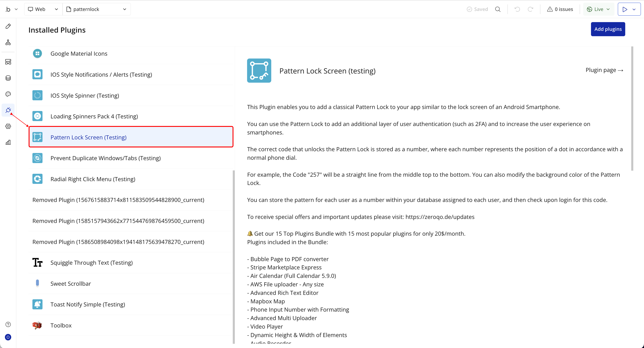Open the Data tab database icon
This screenshot has width=644, height=348.
tap(8, 78)
